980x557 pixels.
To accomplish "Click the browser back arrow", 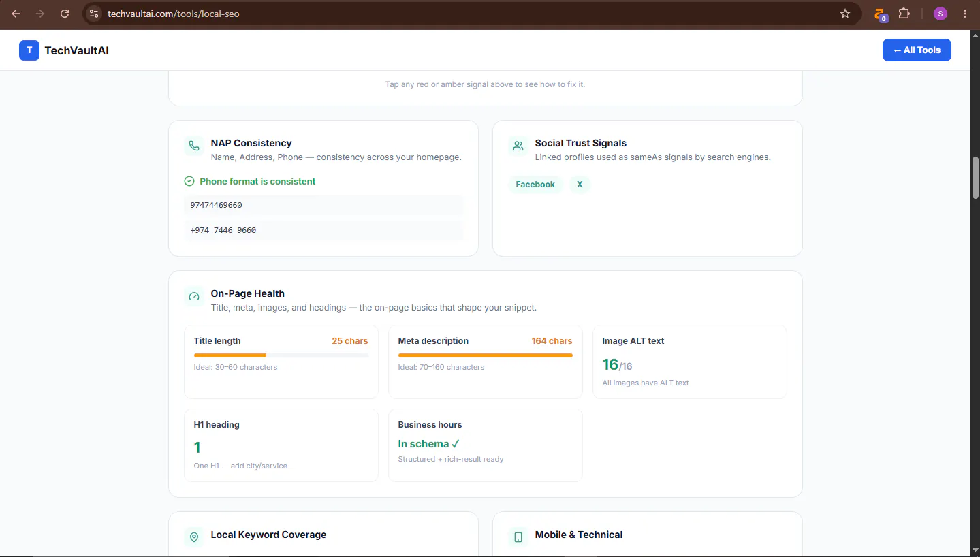I will pos(16,14).
